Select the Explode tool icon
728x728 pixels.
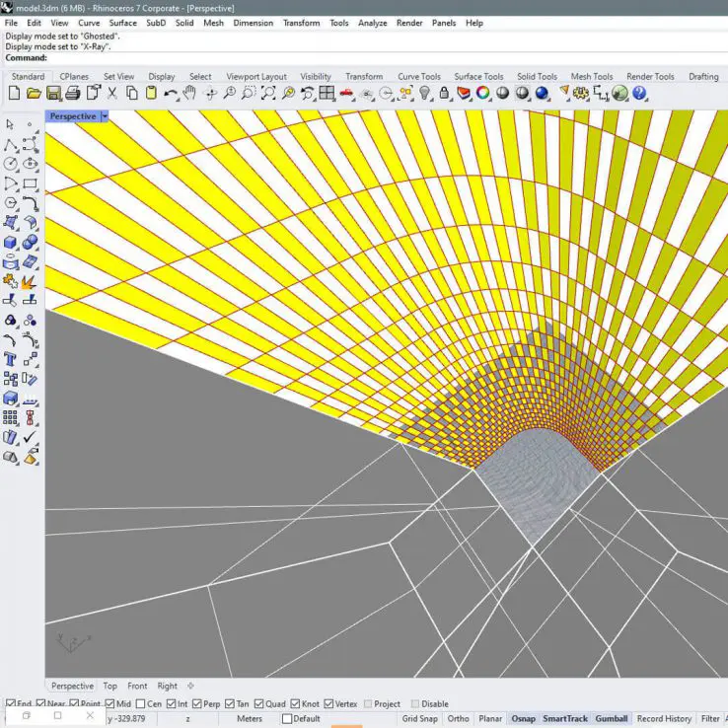coord(30,281)
